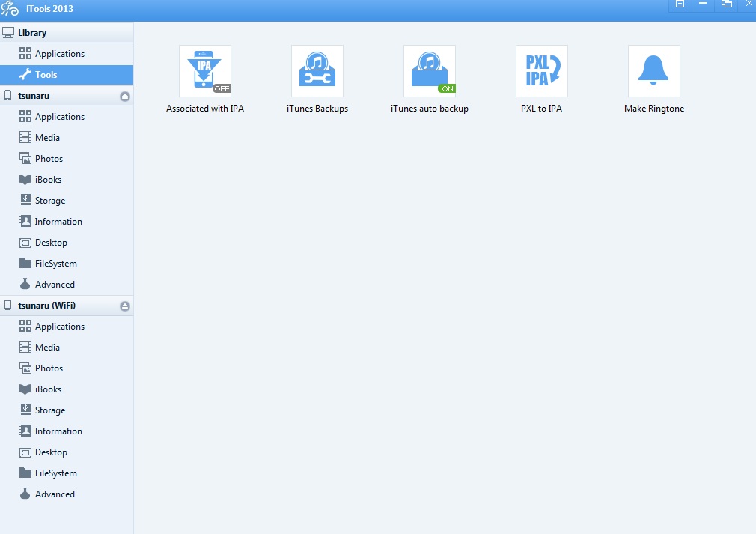Eject the tsunaru device

(x=125, y=97)
